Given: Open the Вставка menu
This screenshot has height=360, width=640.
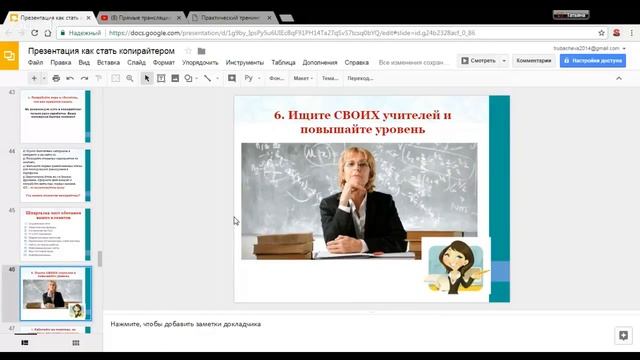Looking at the screenshot, I should coord(109,62).
